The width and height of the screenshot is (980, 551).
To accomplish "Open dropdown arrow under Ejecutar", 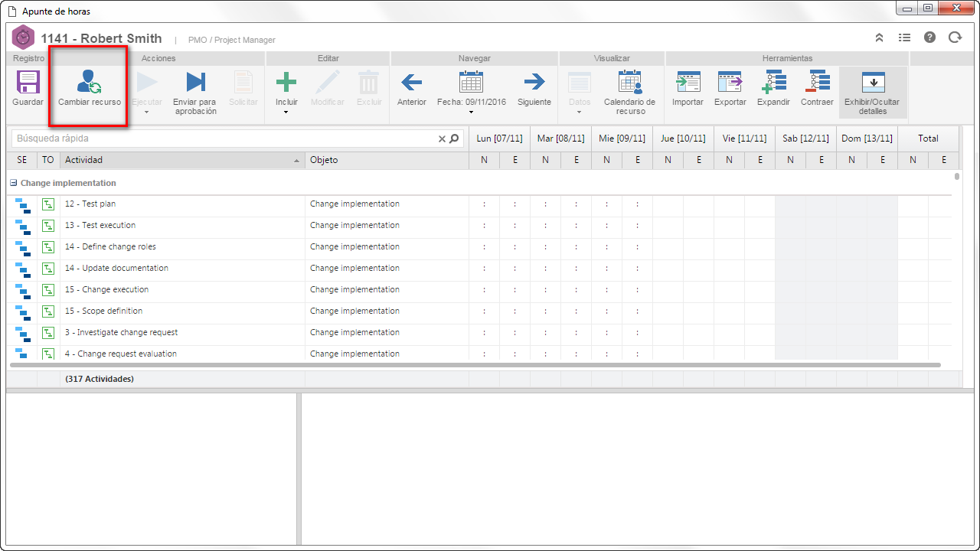I will tap(146, 112).
